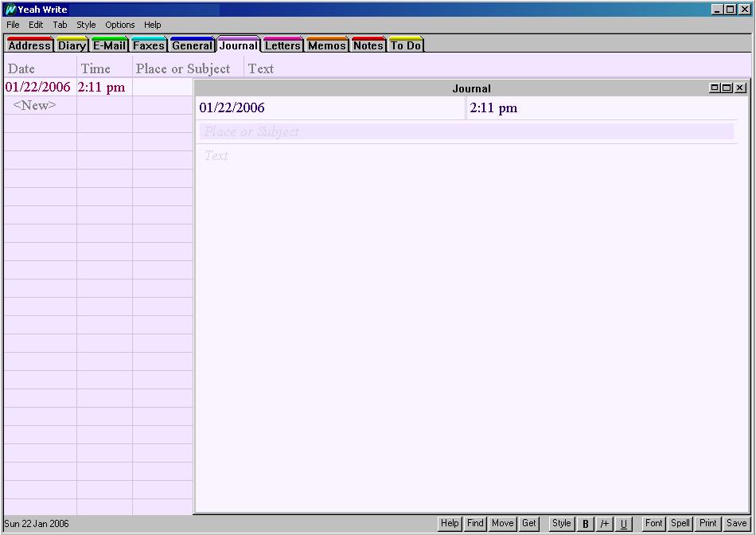The image size is (756, 535).
Task: Select the <New> entry row in list
Action: tap(35, 106)
